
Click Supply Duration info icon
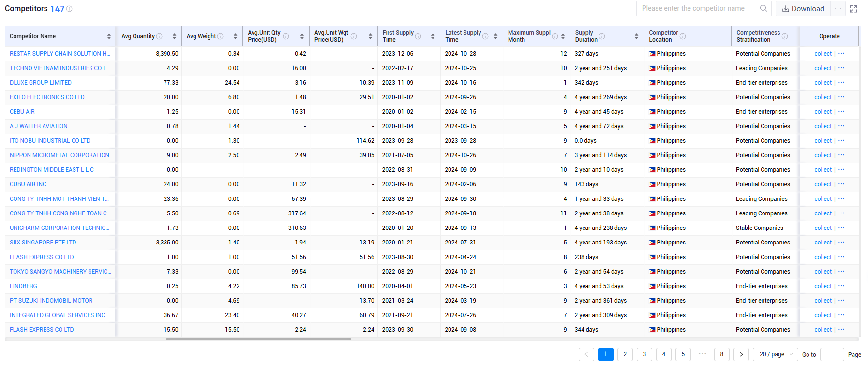coord(602,36)
